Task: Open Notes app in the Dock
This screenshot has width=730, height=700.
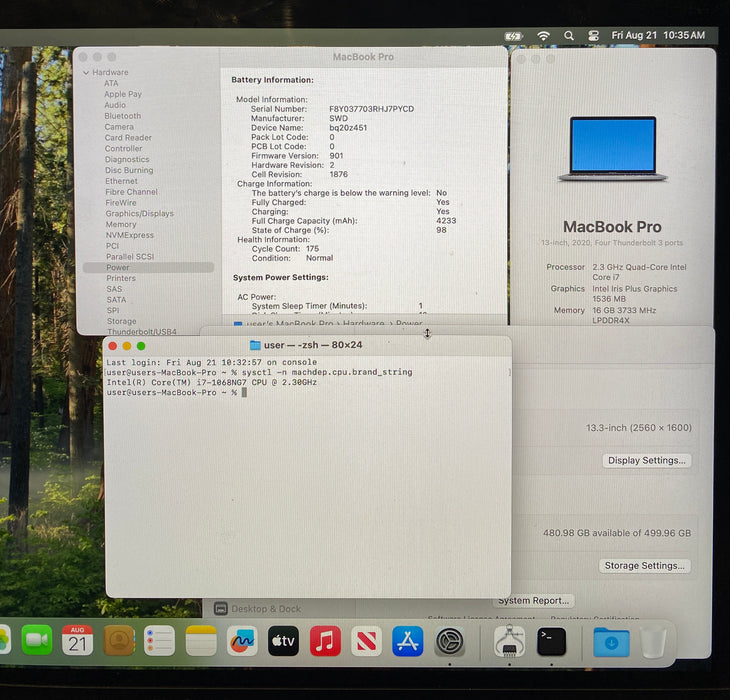Action: (x=201, y=640)
